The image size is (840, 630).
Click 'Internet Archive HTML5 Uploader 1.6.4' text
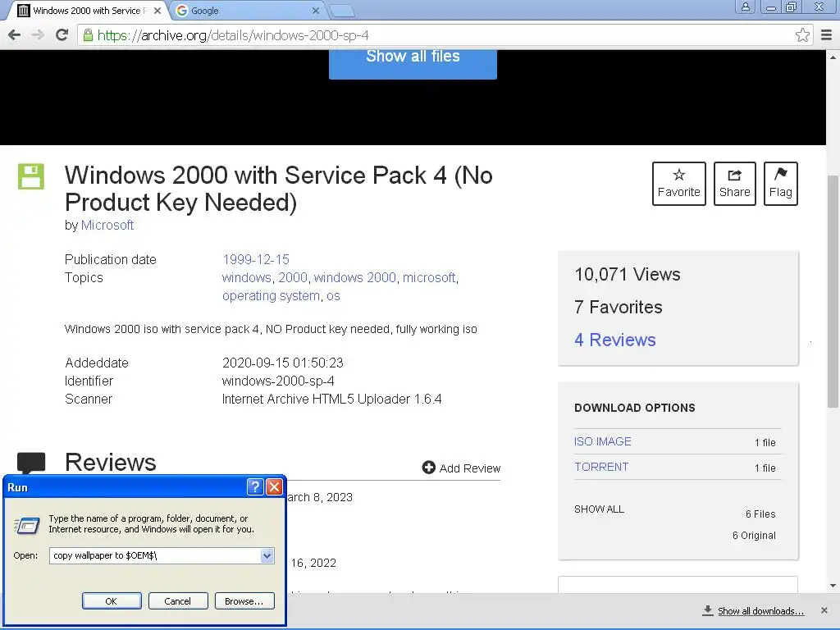click(331, 399)
